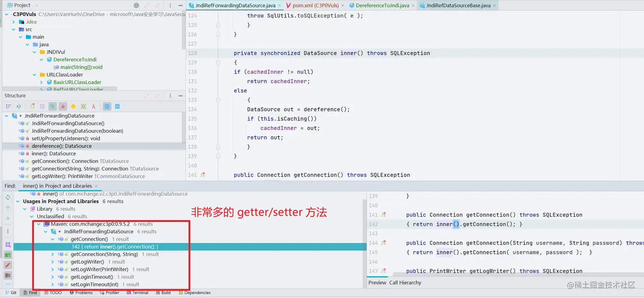
Task: Select main(String[]):void in project tree
Action: [x=81, y=67]
